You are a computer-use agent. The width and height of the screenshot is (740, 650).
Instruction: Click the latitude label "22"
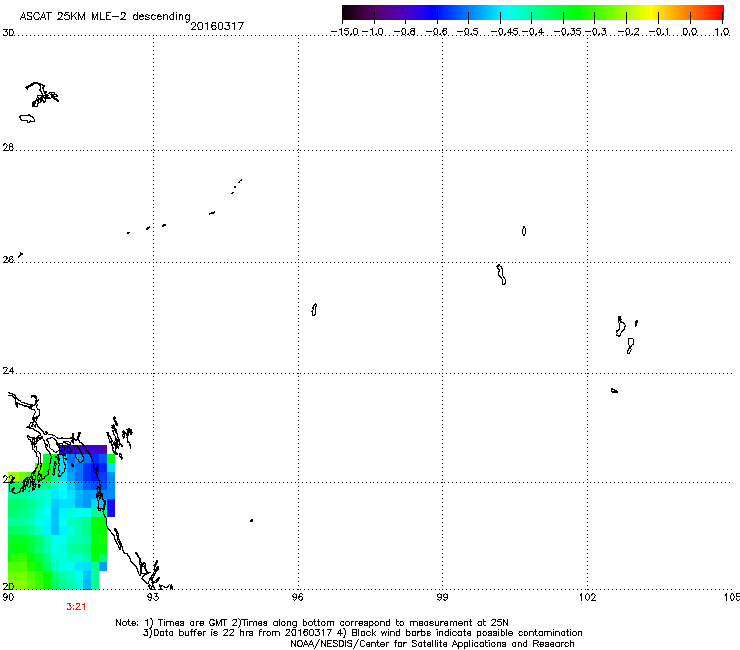(8, 479)
